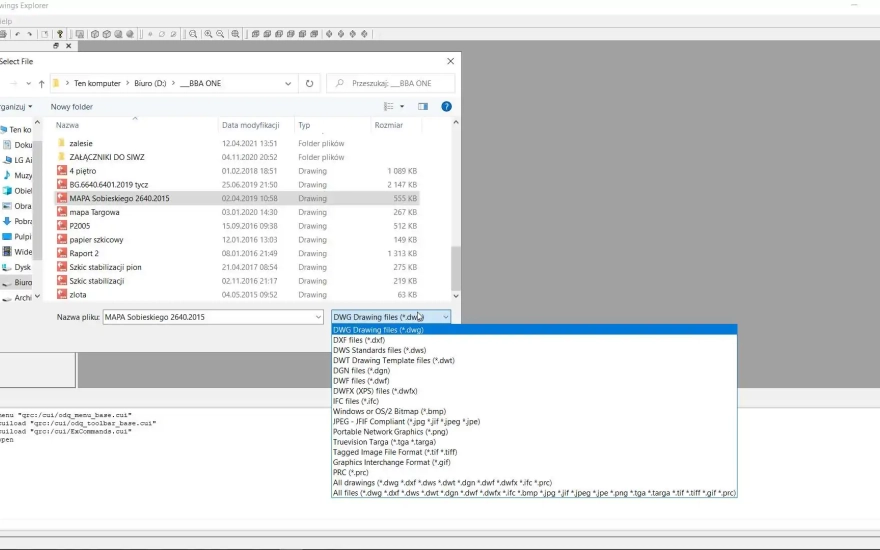Viewport: 880px width, 550px height.
Task: Open the Organizuj menu
Action: coord(15,107)
